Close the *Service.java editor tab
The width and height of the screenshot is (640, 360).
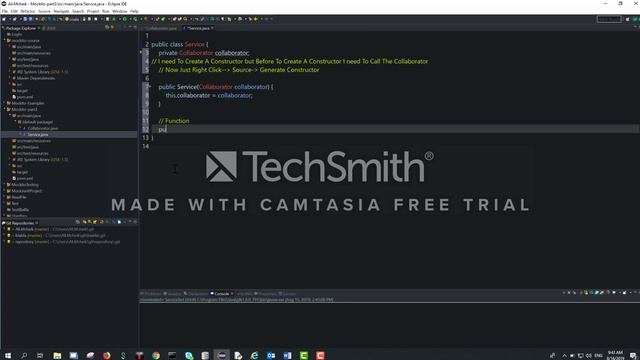[x=212, y=28]
